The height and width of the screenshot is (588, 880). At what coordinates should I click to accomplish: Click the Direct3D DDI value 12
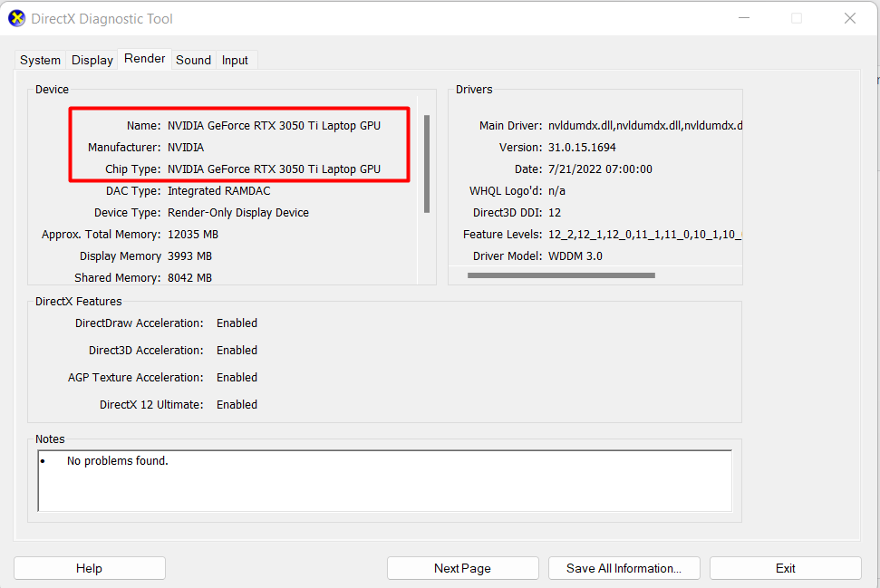coord(555,213)
